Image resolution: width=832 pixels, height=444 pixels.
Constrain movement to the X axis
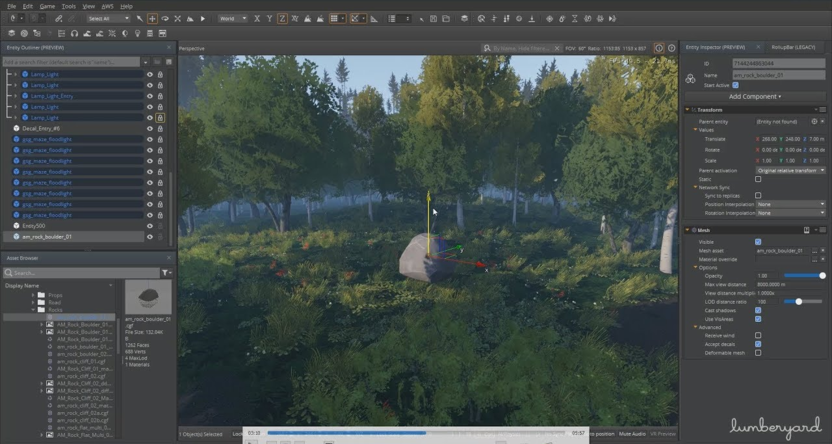tap(257, 18)
